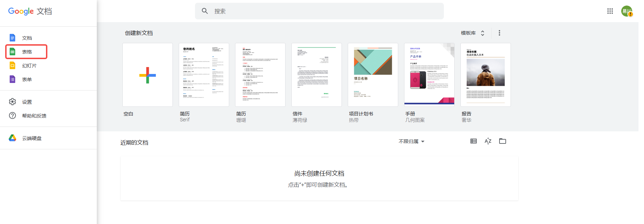
Task: Click the 报告 label text
Action: [x=466, y=114]
